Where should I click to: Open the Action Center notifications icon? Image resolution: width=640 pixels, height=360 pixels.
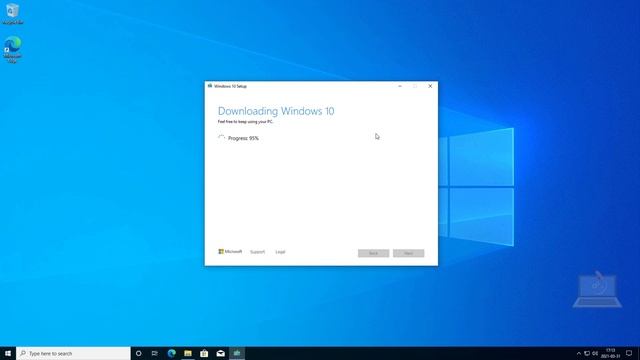[629, 353]
